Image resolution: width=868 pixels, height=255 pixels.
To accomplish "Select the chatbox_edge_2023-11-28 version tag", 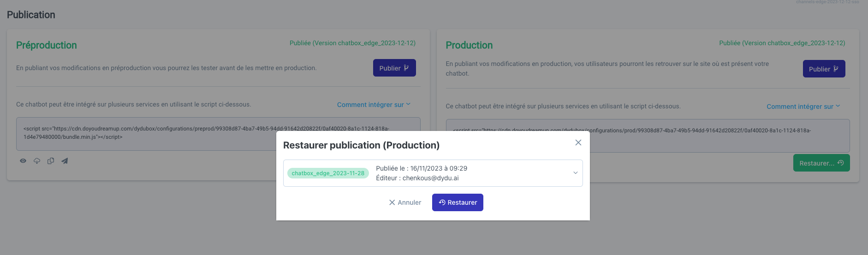I will pyautogui.click(x=328, y=173).
